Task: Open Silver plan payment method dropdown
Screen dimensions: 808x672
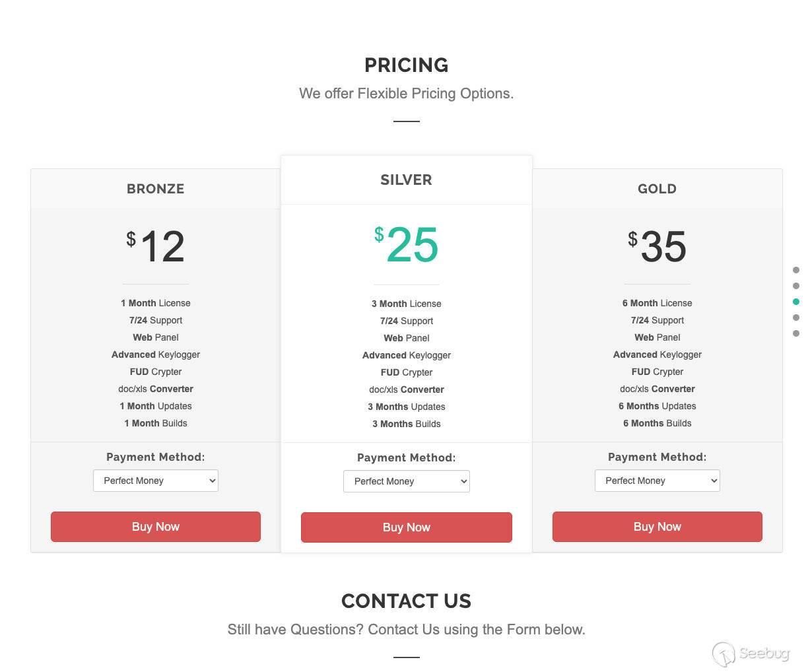Action: (407, 481)
